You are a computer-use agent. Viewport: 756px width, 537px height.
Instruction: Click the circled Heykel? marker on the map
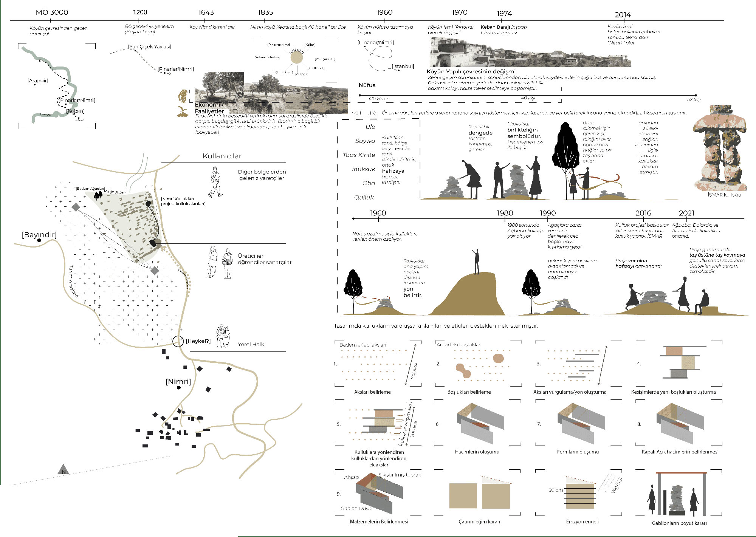click(x=178, y=341)
